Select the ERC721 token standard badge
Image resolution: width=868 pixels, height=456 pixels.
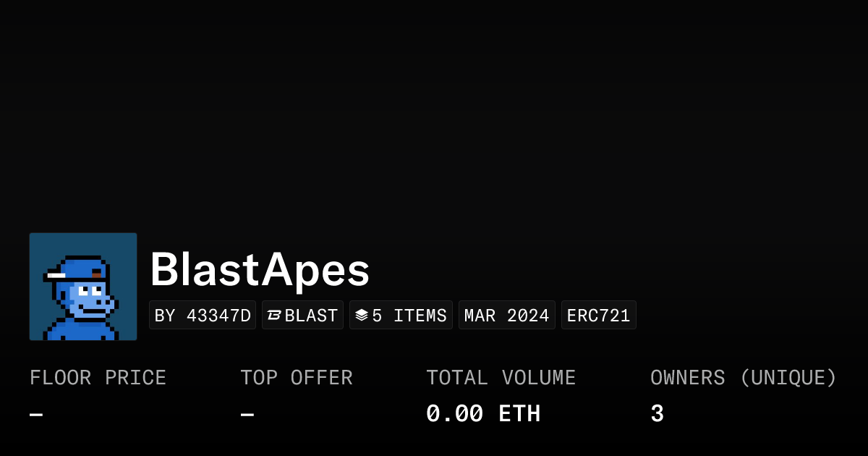[598, 316]
